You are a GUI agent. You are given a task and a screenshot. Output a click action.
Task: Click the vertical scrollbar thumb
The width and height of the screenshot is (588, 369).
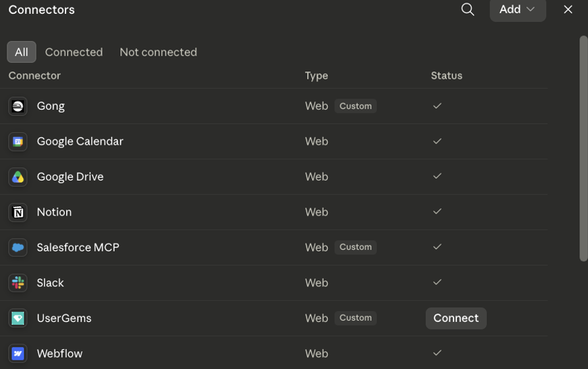tap(583, 149)
